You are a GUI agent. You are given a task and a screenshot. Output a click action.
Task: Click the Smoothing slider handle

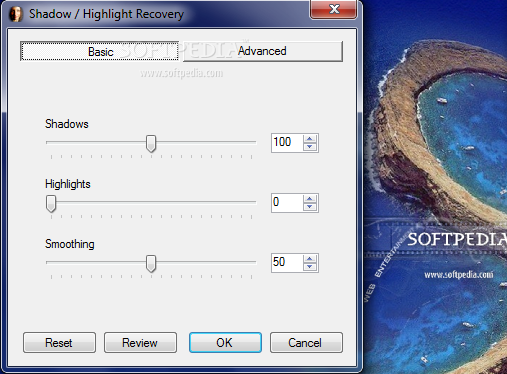point(151,263)
